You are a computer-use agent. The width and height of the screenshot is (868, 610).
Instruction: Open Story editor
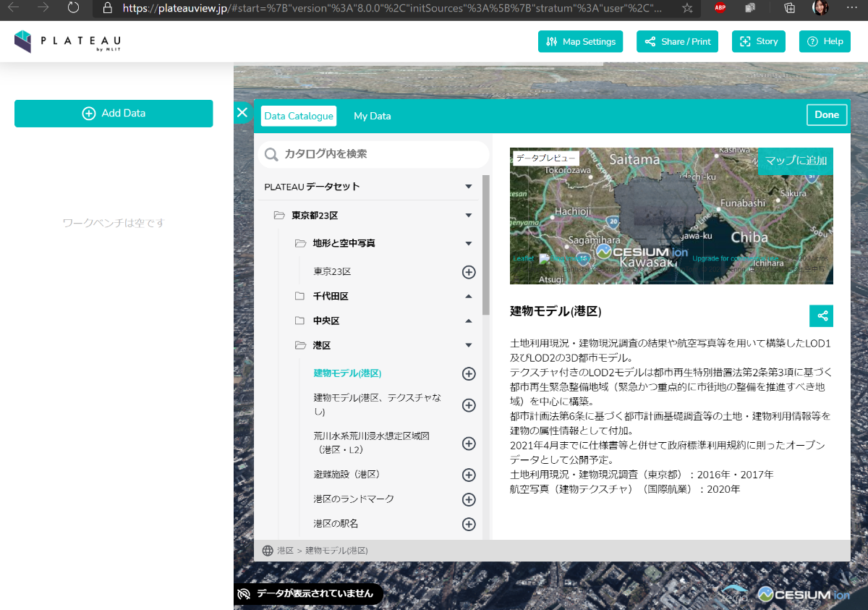759,41
